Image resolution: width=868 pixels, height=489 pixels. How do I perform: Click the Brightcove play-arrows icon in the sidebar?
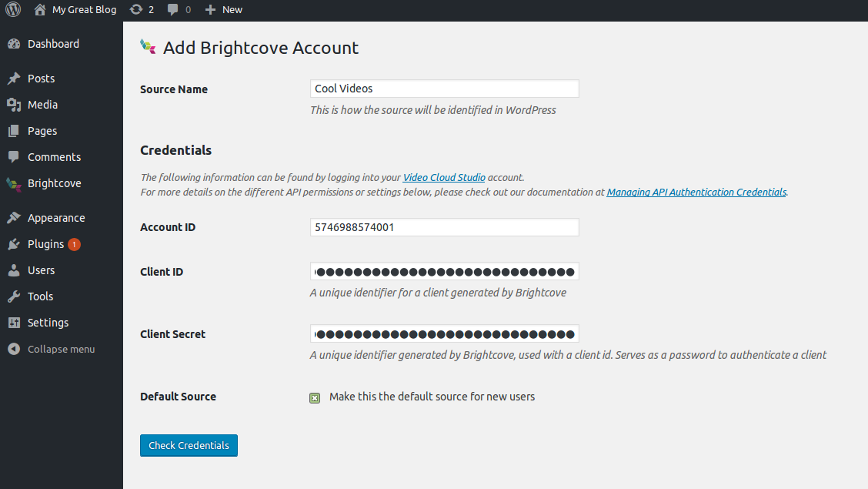[14, 183]
